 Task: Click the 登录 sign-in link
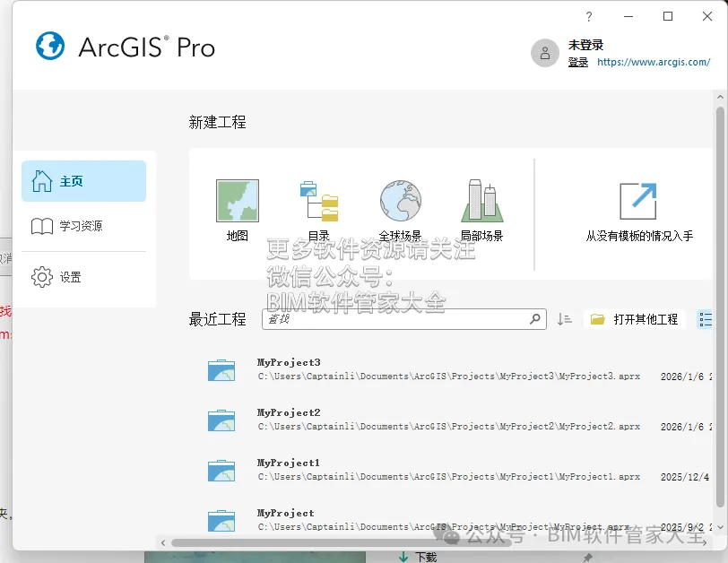(578, 62)
